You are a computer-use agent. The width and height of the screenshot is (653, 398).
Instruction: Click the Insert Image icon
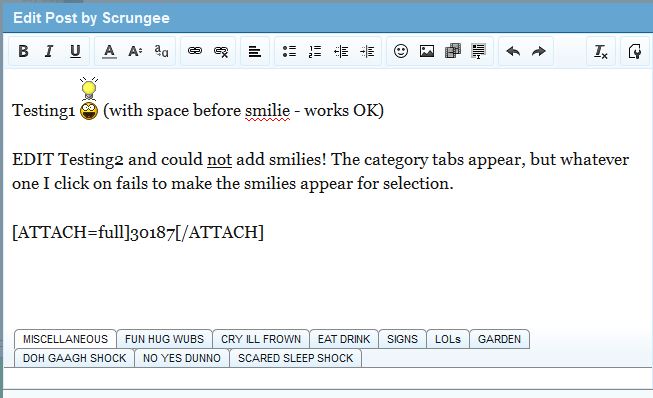point(427,51)
